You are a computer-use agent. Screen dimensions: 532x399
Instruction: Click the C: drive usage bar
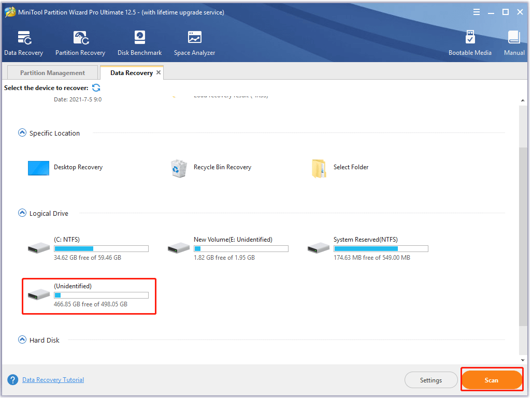[102, 249]
